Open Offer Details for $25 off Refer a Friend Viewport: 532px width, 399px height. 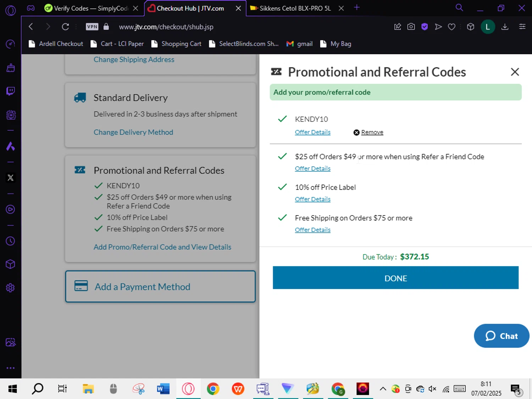click(312, 169)
